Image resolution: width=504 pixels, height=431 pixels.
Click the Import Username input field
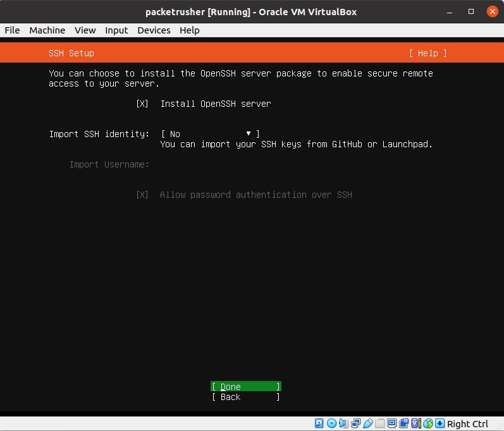(253, 164)
